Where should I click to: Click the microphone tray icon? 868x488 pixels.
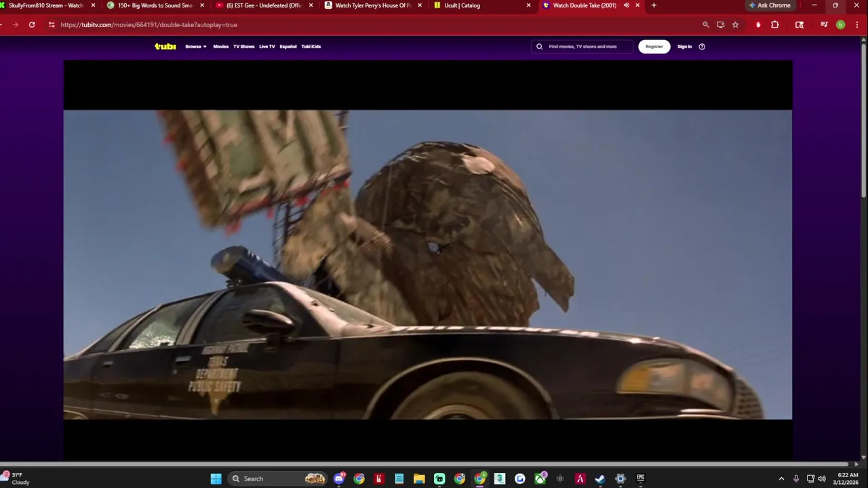coord(796,479)
